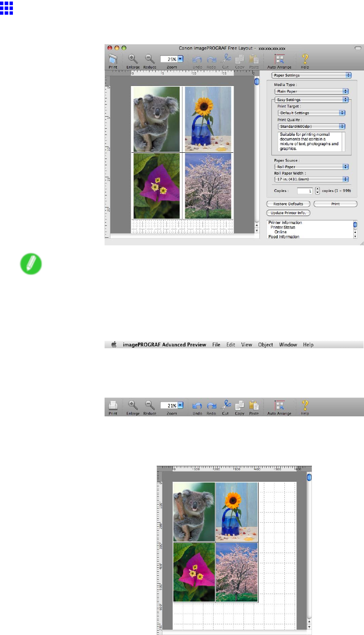Screen dimensions: 364x635
Task: Select koala photo in Free Layout window
Action: 156,119
